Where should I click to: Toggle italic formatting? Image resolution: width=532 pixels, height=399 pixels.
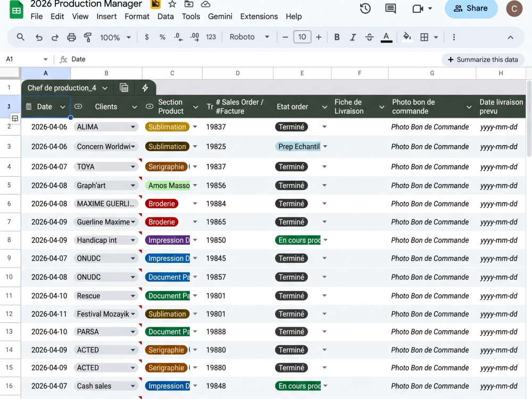353,37
